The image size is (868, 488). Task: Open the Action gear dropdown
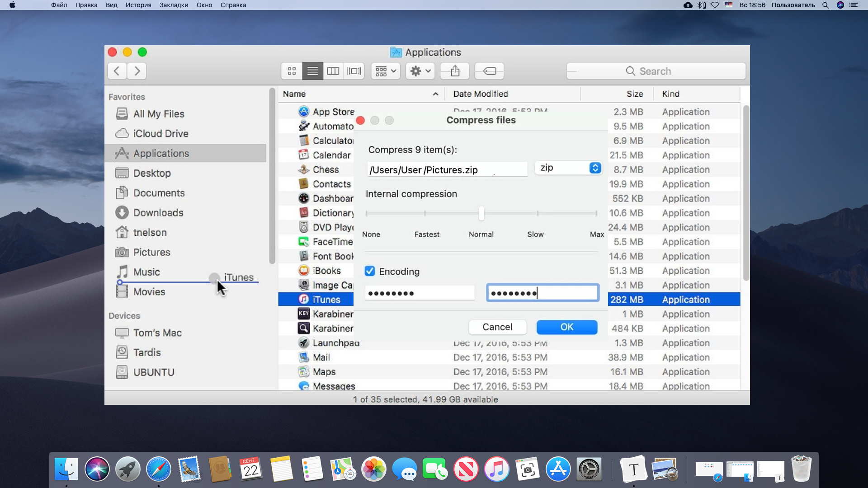click(x=420, y=71)
